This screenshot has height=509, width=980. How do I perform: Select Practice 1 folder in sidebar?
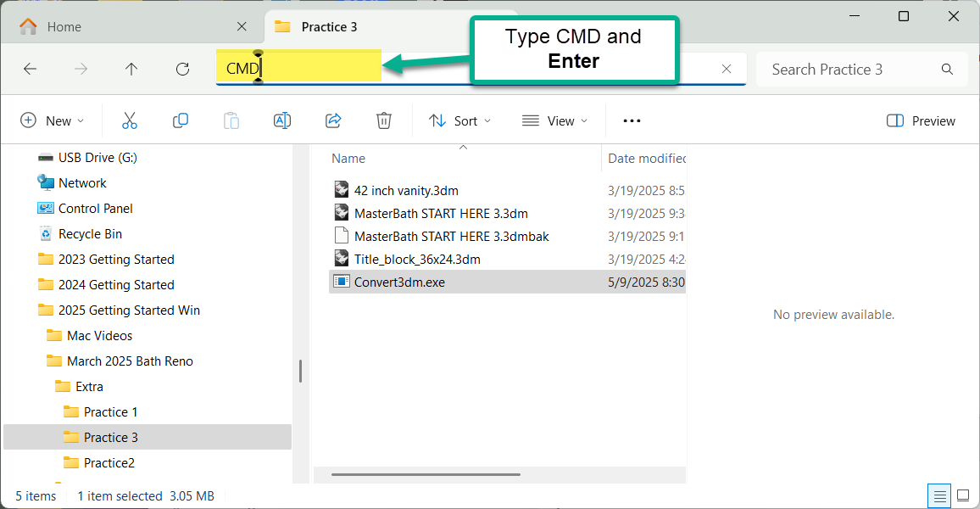point(110,412)
